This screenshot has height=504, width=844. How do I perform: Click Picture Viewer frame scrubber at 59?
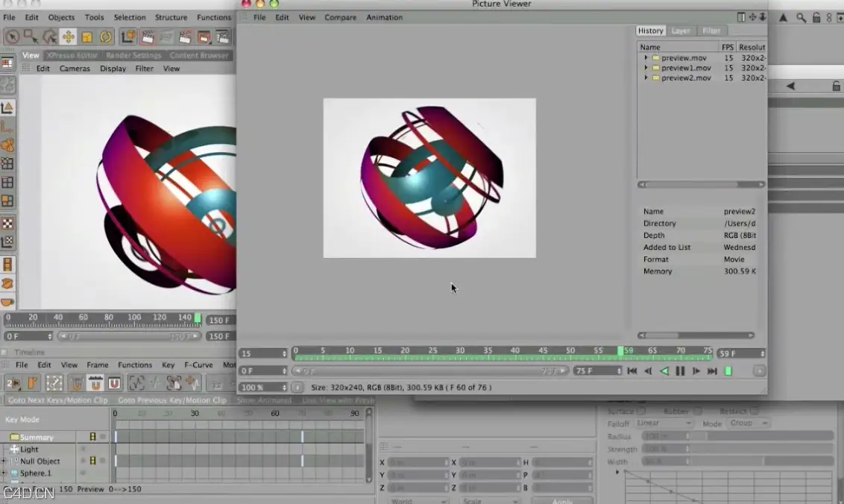click(x=620, y=351)
